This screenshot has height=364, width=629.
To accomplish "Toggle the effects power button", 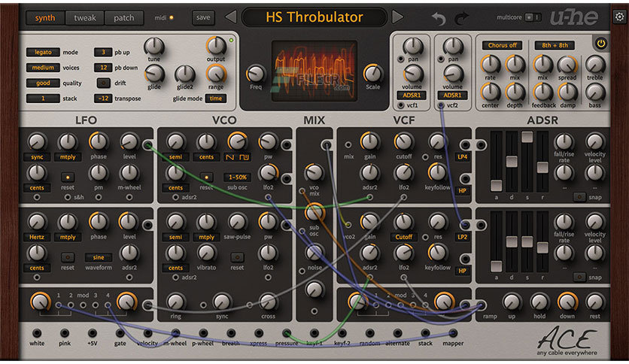I will coord(600,44).
